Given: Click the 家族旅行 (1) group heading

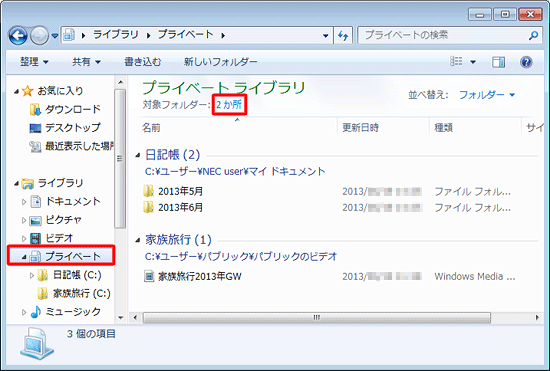Looking at the screenshot, I should tap(178, 240).
